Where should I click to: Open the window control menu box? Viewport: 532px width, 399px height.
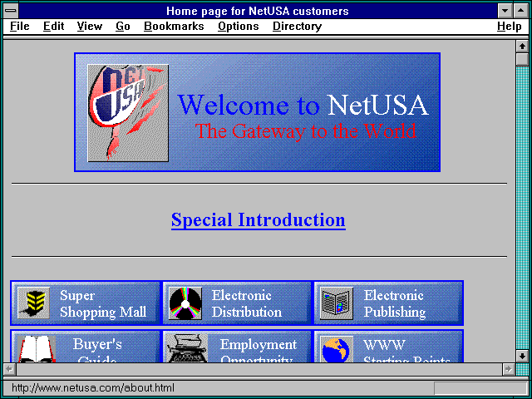tap(11, 11)
